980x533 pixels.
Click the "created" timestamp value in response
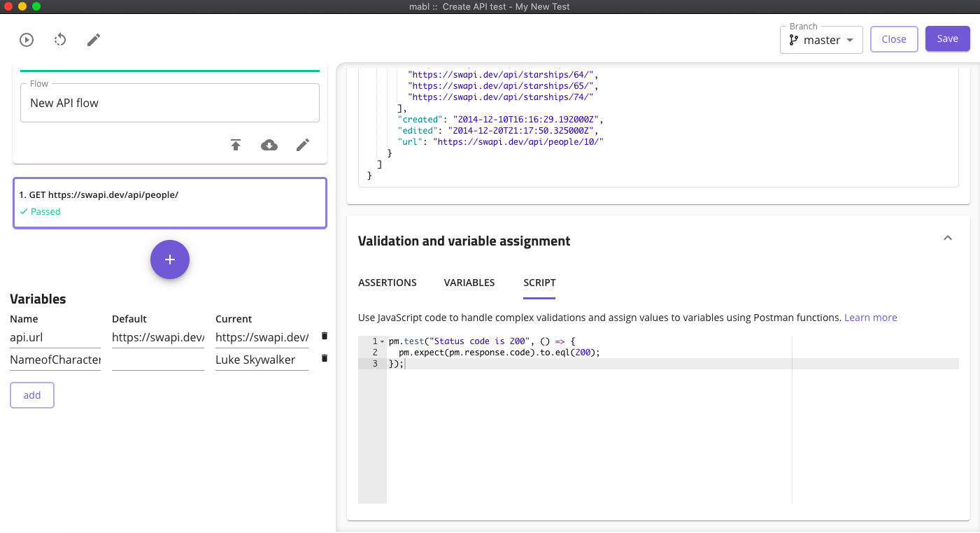(527, 120)
